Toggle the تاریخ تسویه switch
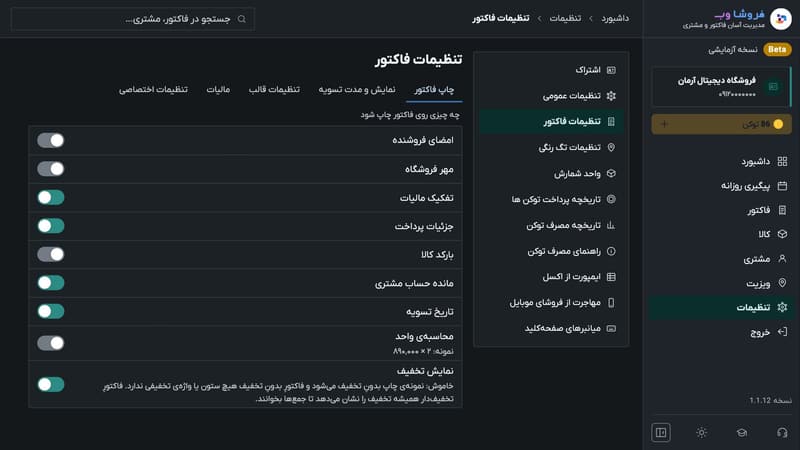 pyautogui.click(x=51, y=311)
